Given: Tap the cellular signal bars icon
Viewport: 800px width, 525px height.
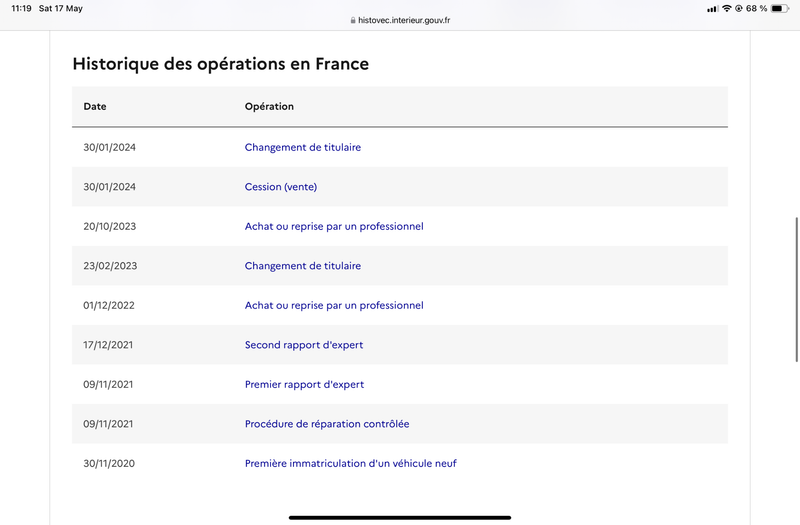Looking at the screenshot, I should pyautogui.click(x=712, y=9).
